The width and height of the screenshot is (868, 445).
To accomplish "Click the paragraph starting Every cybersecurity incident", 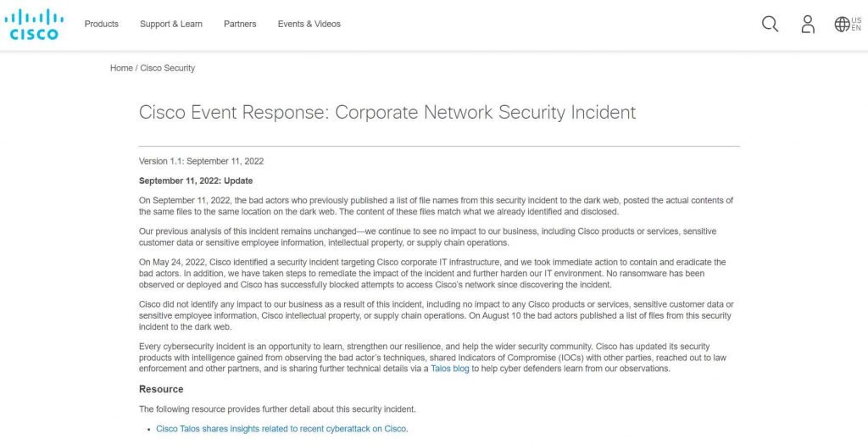I will pos(432,358).
